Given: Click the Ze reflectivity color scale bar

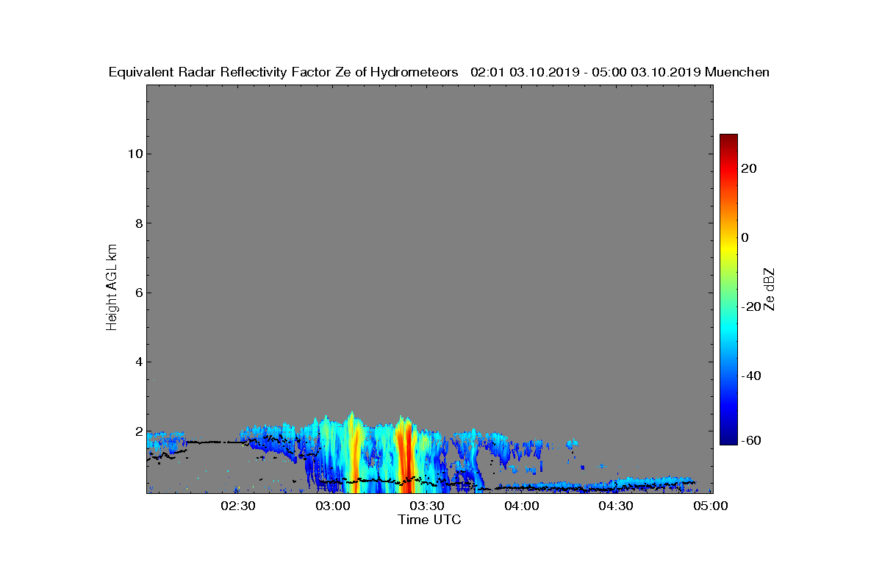Looking at the screenshot, I should pyautogui.click(x=728, y=289).
